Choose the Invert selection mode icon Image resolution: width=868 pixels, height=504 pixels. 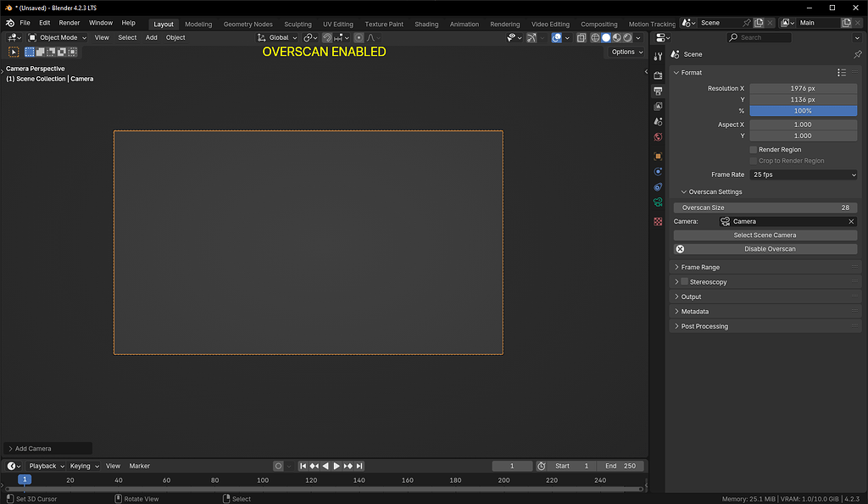click(61, 52)
